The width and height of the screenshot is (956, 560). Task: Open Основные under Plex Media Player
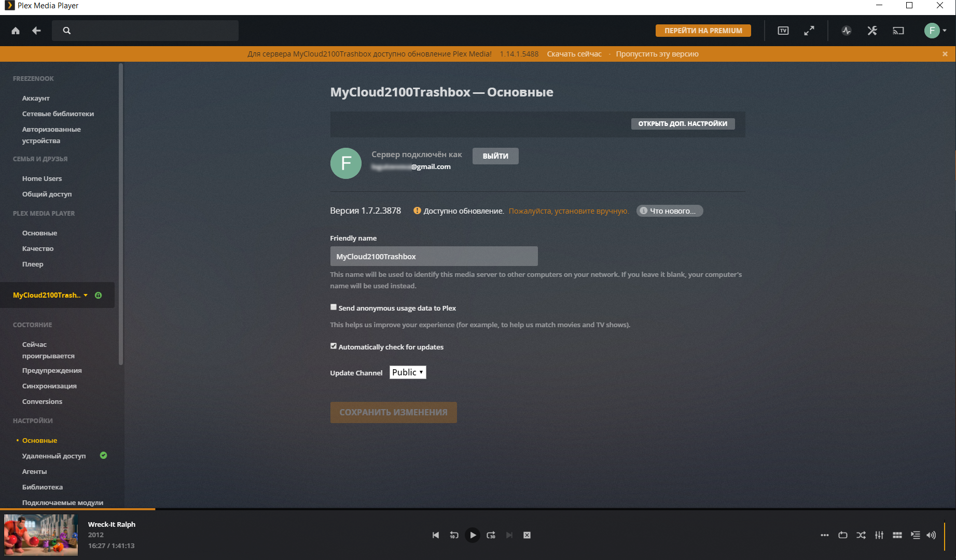click(39, 233)
